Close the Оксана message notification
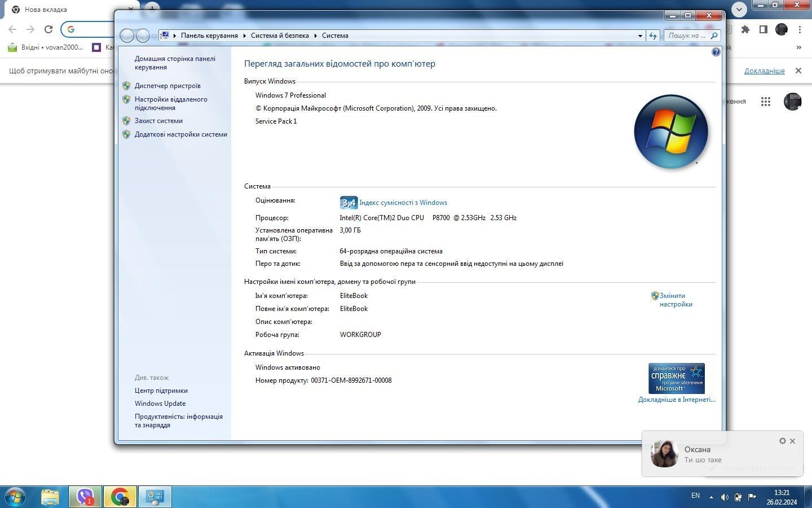 point(793,441)
